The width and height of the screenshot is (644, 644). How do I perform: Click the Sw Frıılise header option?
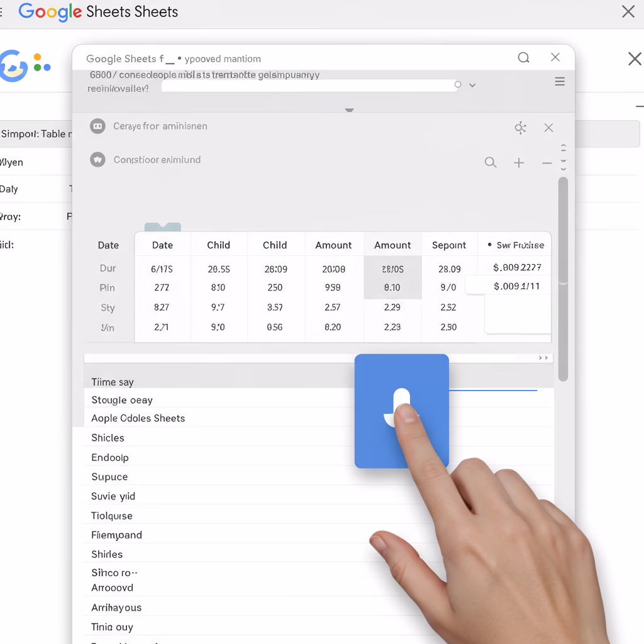[x=516, y=245]
